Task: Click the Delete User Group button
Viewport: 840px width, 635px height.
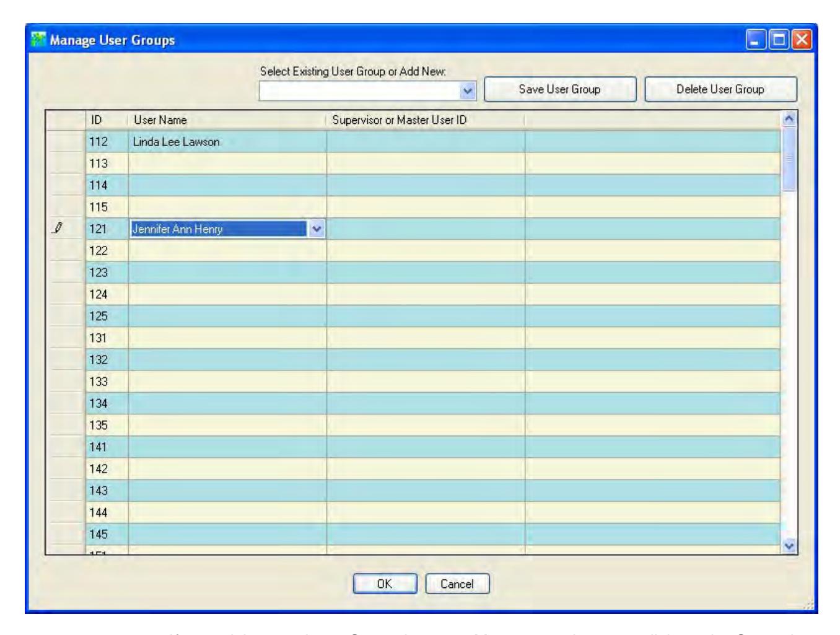Action: pyautogui.click(x=720, y=89)
